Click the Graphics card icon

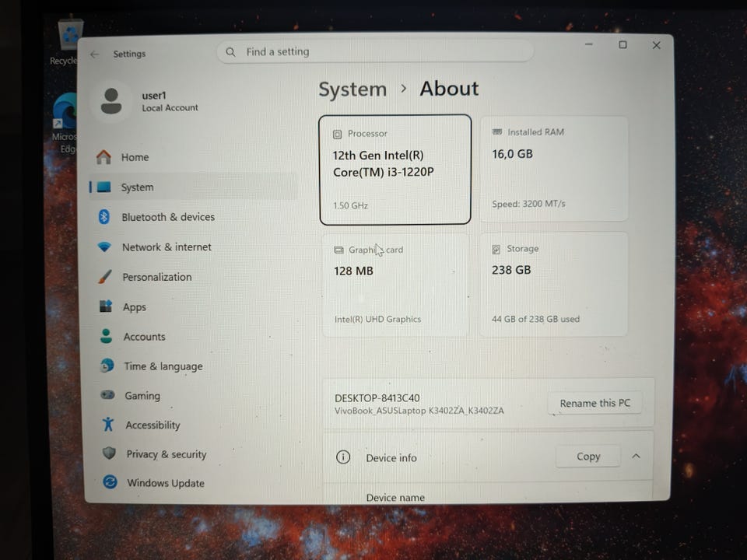[338, 250]
